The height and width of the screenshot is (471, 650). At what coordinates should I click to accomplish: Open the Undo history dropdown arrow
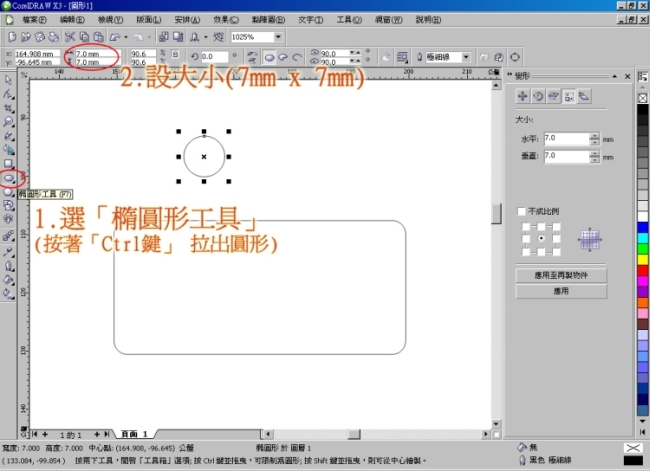click(126, 37)
